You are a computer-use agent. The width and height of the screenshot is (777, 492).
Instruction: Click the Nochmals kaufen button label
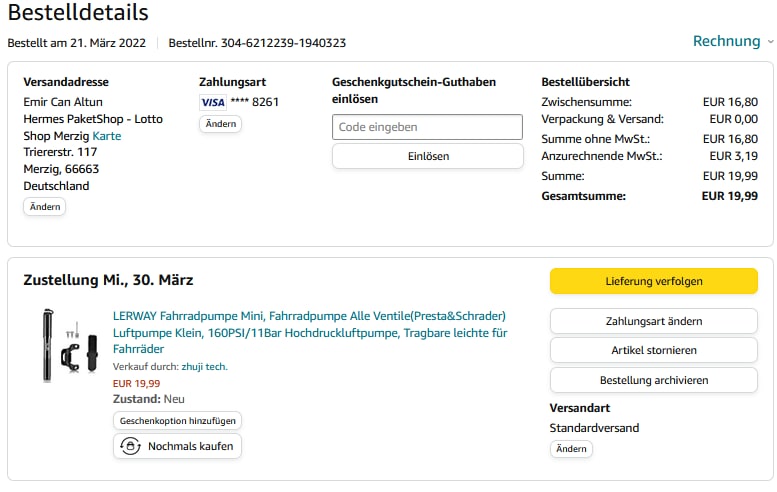[190, 446]
